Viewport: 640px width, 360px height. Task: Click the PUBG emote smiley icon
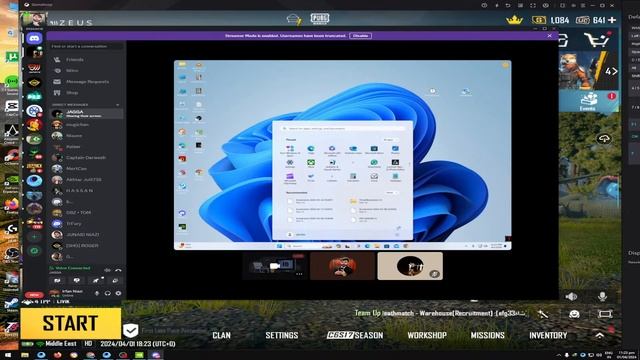[x=574, y=314]
